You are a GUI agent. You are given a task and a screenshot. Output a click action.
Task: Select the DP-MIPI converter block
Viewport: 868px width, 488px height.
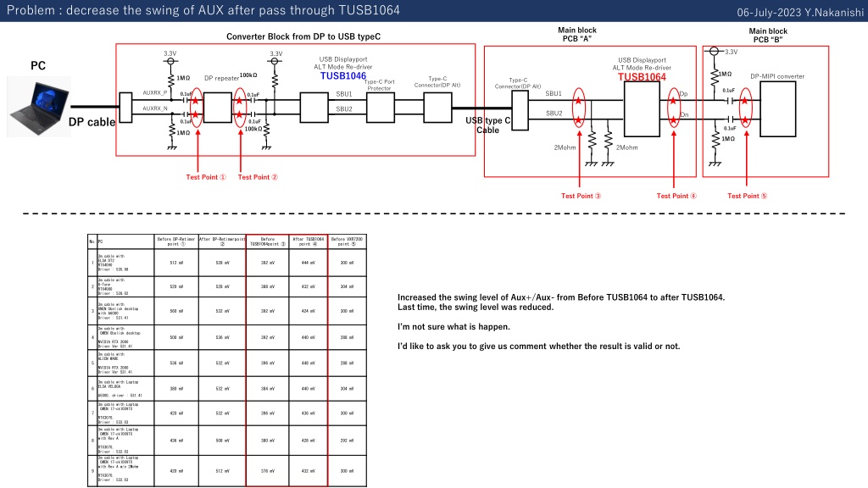(x=778, y=109)
